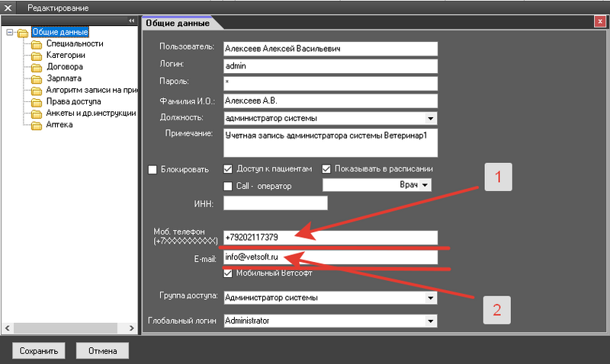610x364 pixels.
Task: Open Аптека in the tree
Action: coord(59,125)
